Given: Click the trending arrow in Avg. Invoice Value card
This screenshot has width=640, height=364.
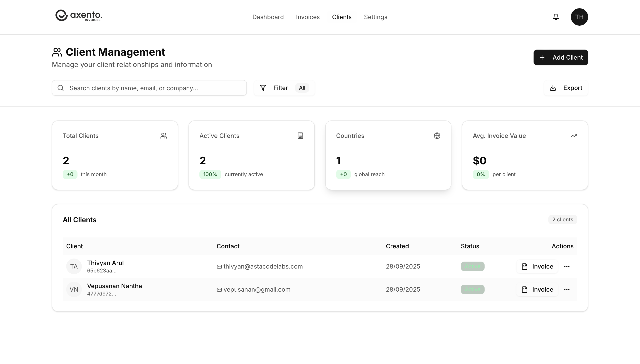Looking at the screenshot, I should click(573, 136).
